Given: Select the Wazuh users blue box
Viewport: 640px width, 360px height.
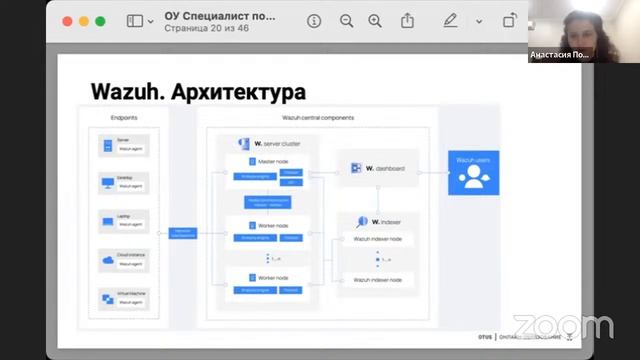Looking at the screenshot, I should point(473,173).
